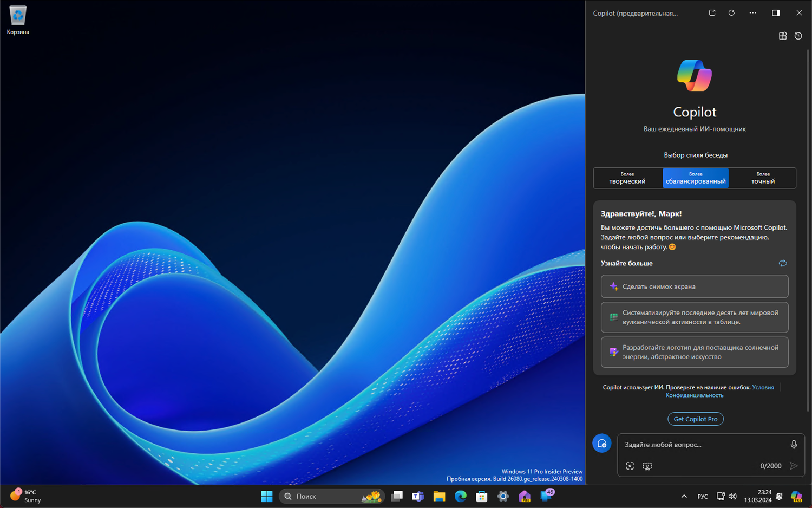Screen dimensions: 812x508
Task: Select the 'Более творческий' conversation style
Action: [x=628, y=178]
